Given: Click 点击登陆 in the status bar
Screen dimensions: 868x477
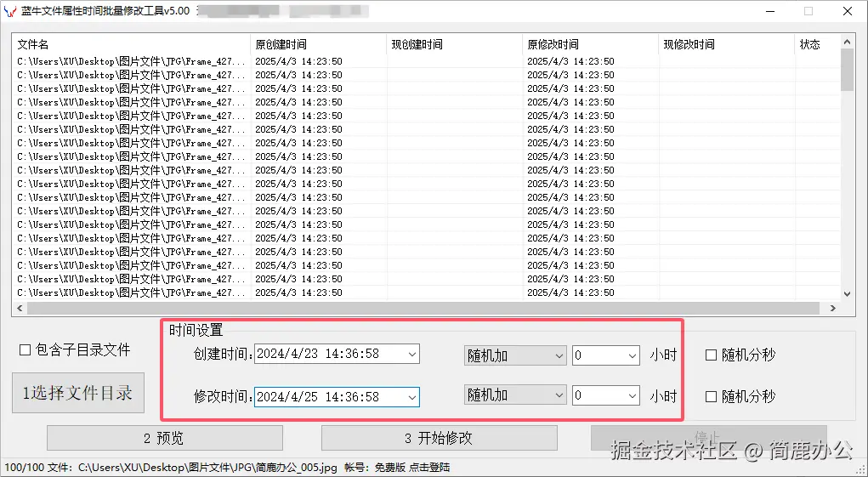Looking at the screenshot, I should pyautogui.click(x=429, y=468).
